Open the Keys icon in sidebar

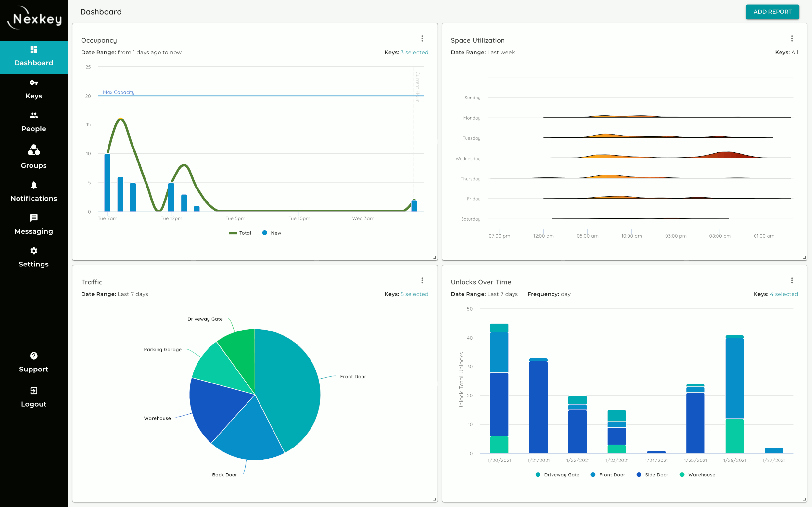click(33, 83)
